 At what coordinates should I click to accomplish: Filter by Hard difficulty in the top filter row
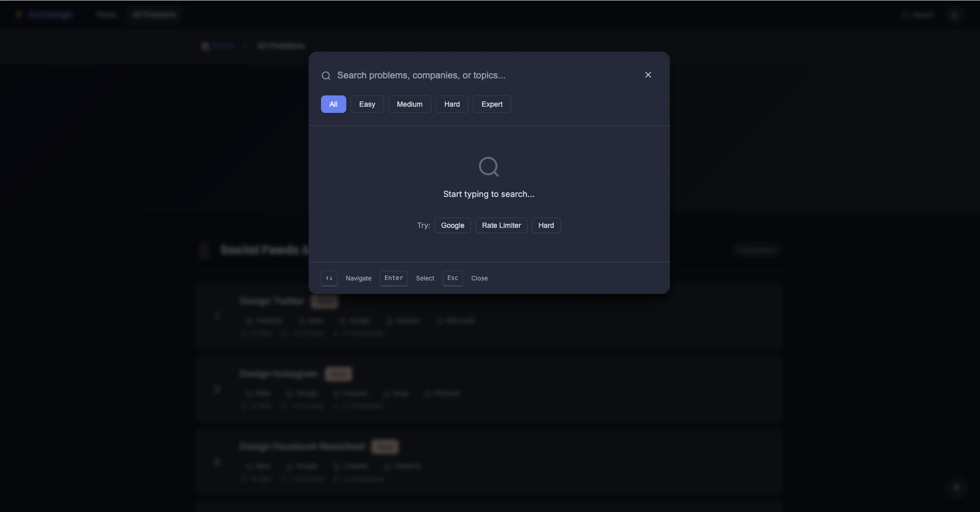point(452,104)
